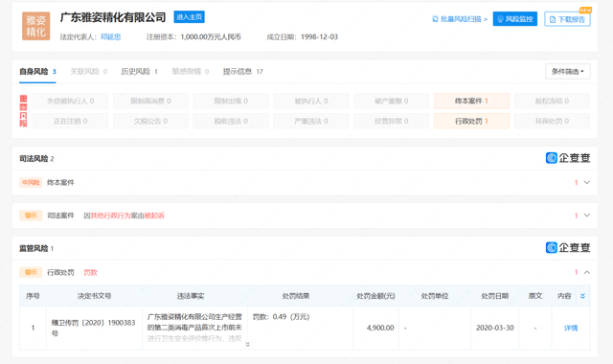This screenshot has height=364, width=613.
Task: Click 企查查 logo in 监管风险 section
Action: [x=568, y=247]
